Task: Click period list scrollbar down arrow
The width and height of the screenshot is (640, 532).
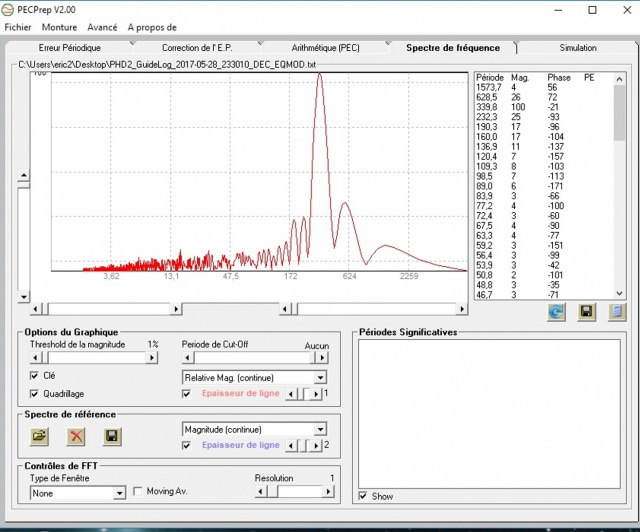Action: pyautogui.click(x=619, y=293)
